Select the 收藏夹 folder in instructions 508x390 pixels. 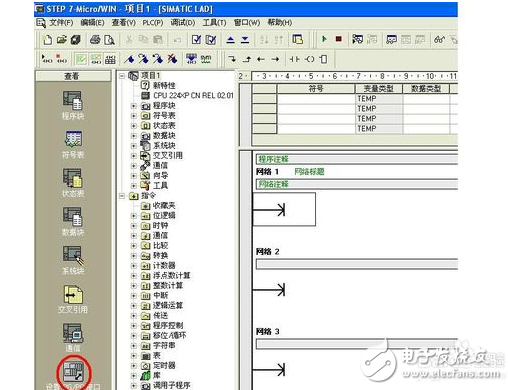(x=164, y=206)
